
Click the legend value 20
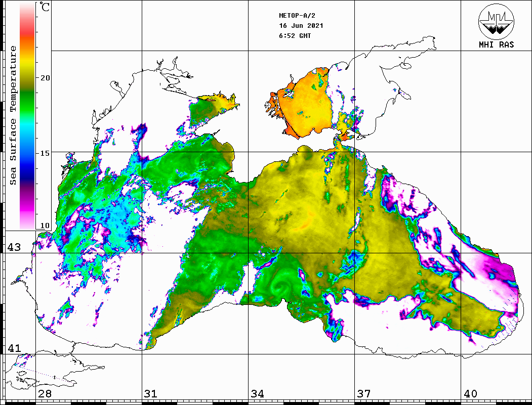click(45, 78)
